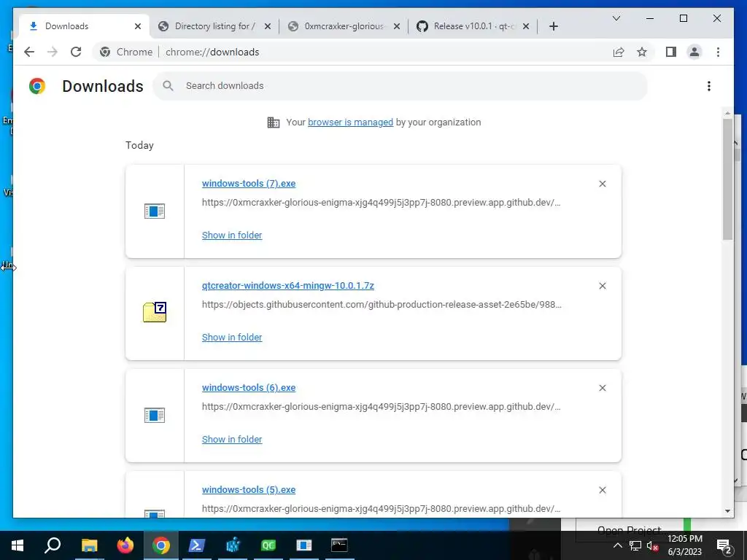Open the browser is managed link
The width and height of the screenshot is (747, 560).
350,122
